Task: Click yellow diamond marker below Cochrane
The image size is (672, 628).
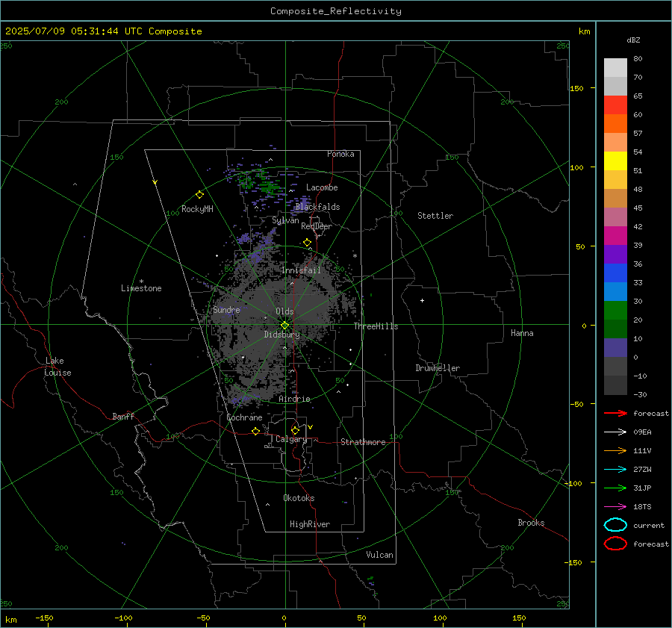Action: (x=255, y=431)
